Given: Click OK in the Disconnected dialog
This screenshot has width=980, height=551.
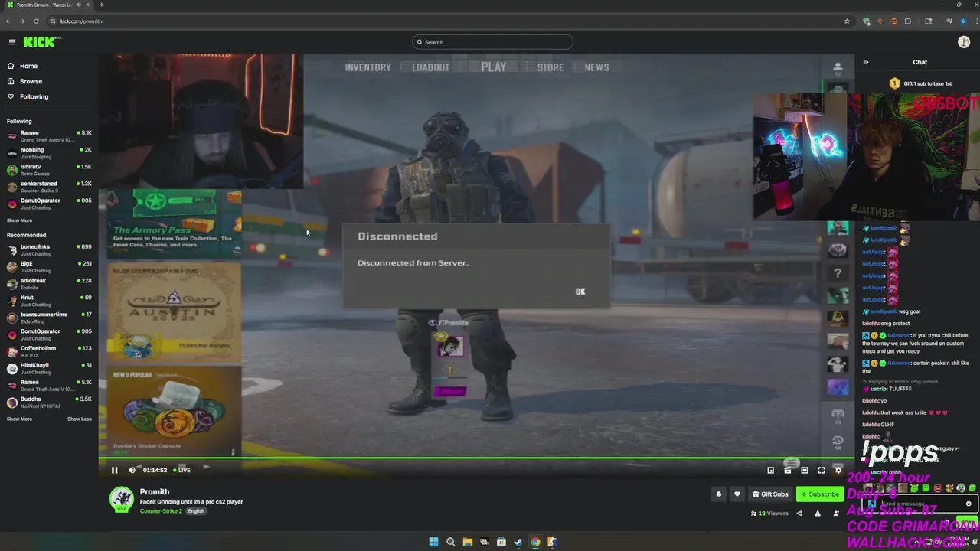Looking at the screenshot, I should coord(580,292).
